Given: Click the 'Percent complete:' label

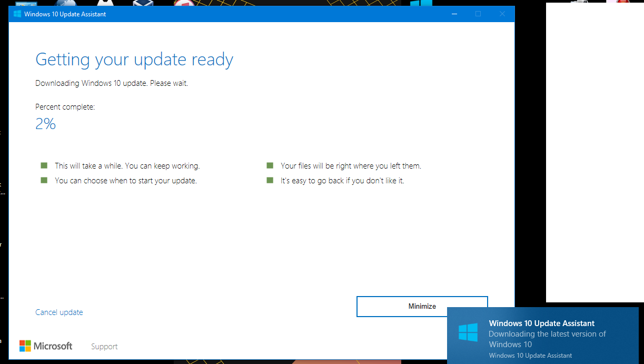Looking at the screenshot, I should click(65, 107).
